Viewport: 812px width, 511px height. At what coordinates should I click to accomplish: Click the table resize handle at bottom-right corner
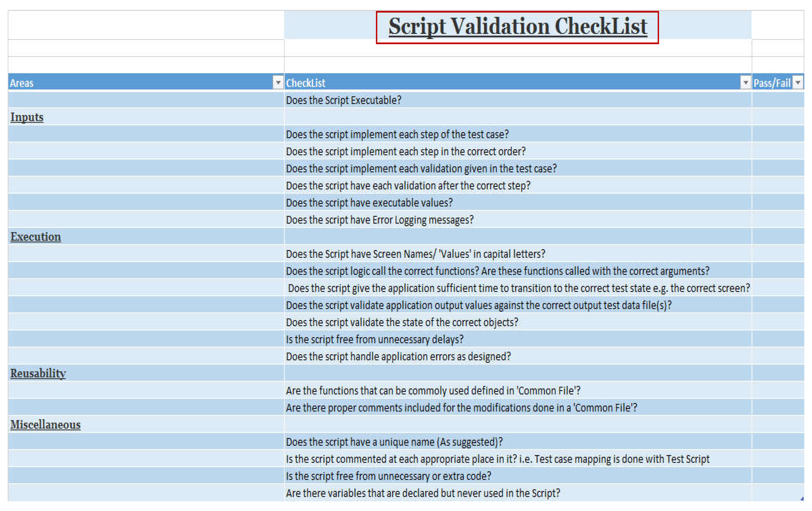click(x=802, y=499)
